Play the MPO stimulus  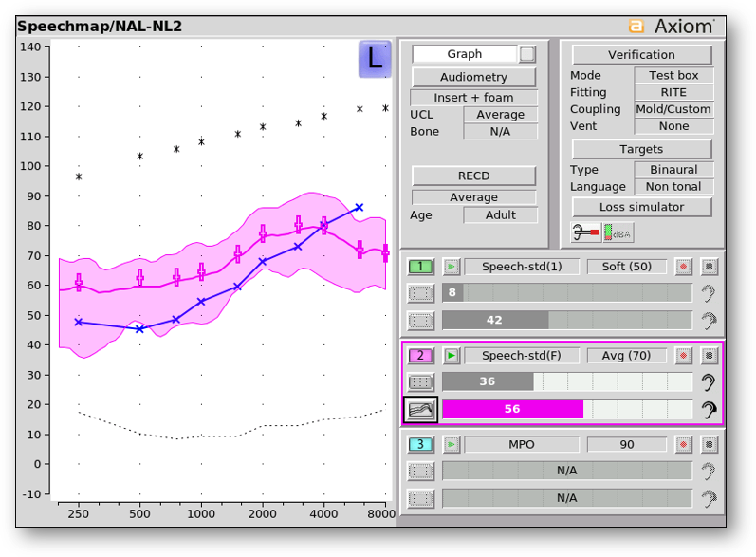click(452, 445)
